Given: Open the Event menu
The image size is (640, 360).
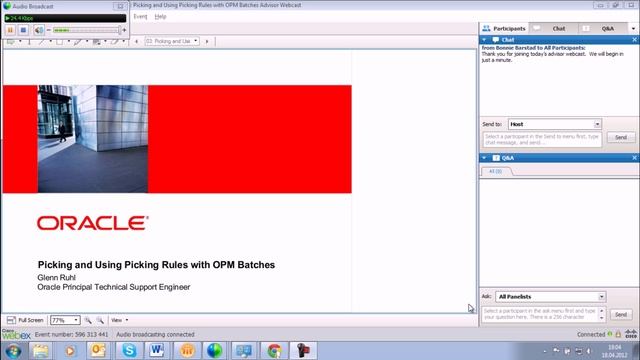Looking at the screenshot, I should pyautogui.click(x=140, y=17).
